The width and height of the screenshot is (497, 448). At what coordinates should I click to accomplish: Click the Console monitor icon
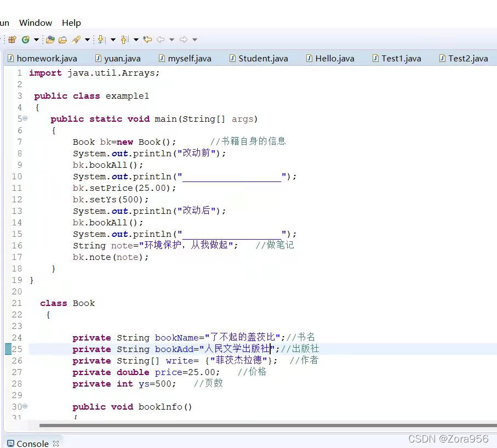(10, 443)
